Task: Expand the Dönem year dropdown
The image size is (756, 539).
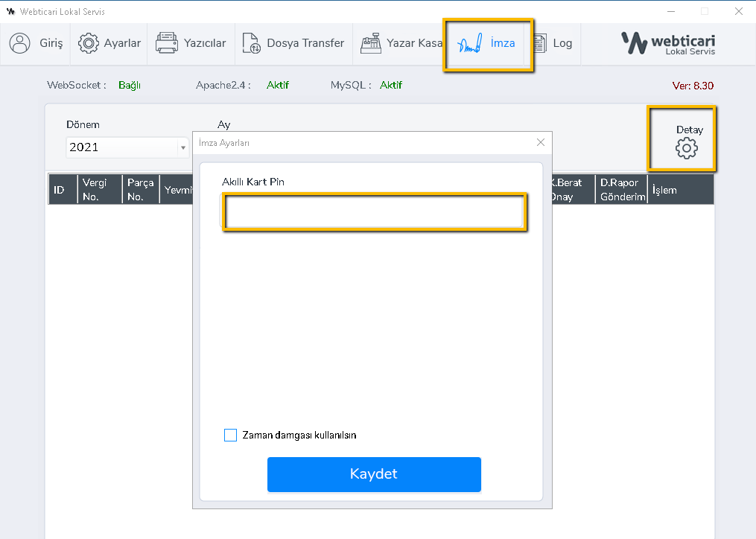Action: tap(182, 147)
